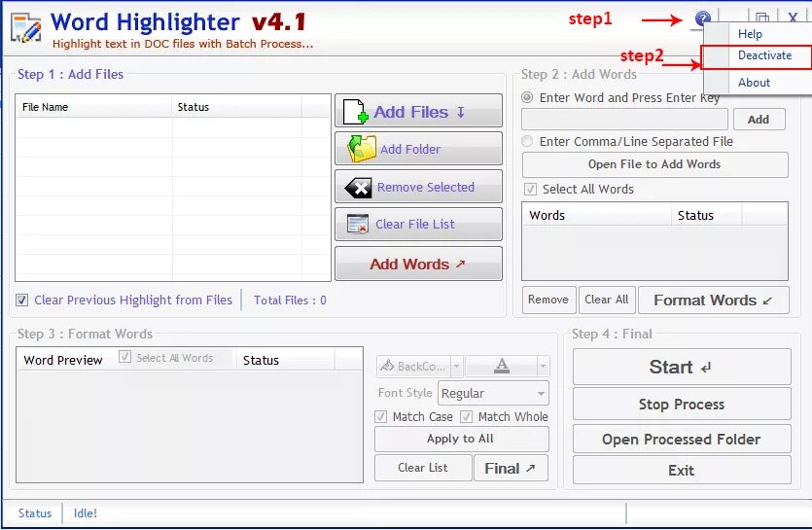Viewport: 812px width, 530px height.
Task: Click the Apply to All button
Action: pos(461,439)
